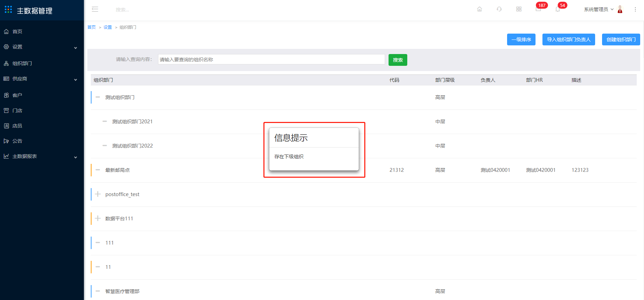Image resolution: width=644 pixels, height=300 pixels.
Task: Select the row named 111
Action: [x=110, y=243]
